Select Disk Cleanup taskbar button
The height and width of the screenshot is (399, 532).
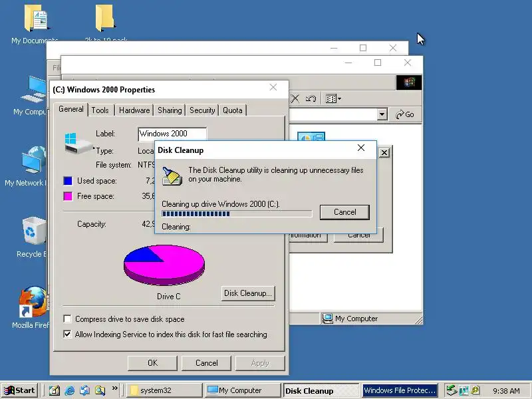tap(321, 390)
